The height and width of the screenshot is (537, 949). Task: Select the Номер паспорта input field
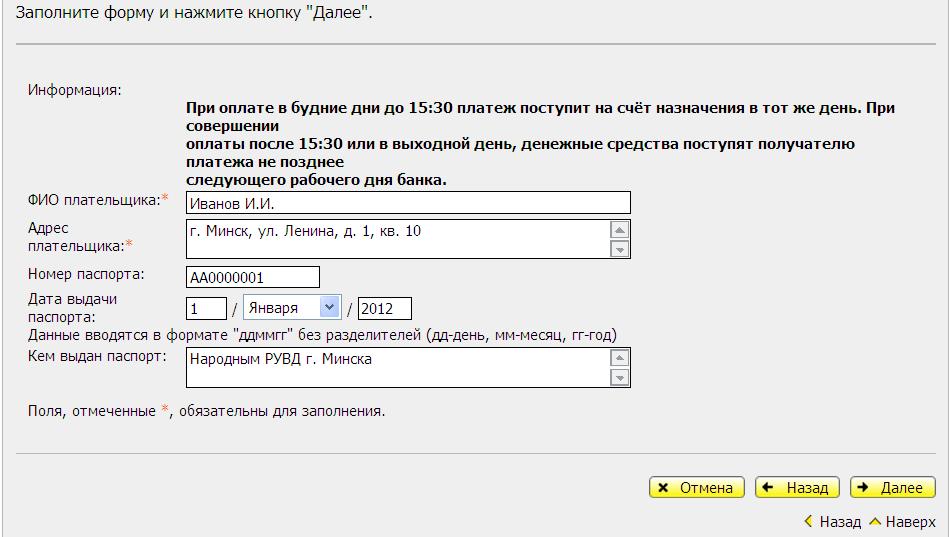tap(253, 277)
